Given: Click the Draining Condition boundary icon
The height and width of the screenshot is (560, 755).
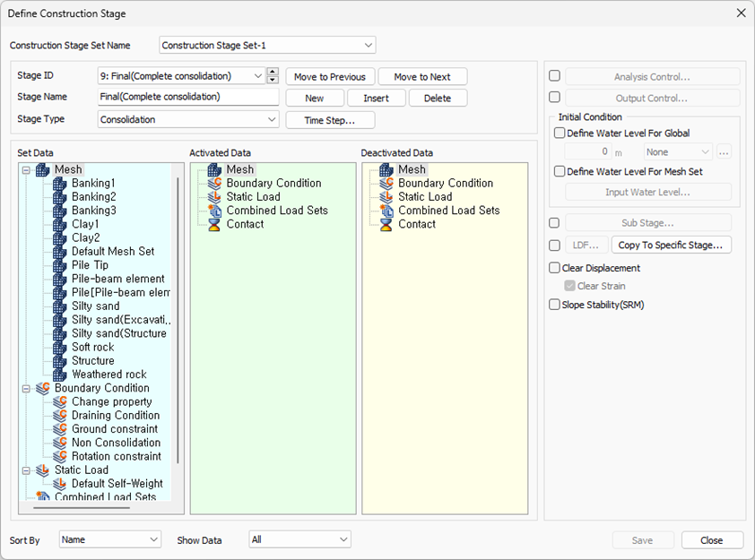Looking at the screenshot, I should coord(60,415).
